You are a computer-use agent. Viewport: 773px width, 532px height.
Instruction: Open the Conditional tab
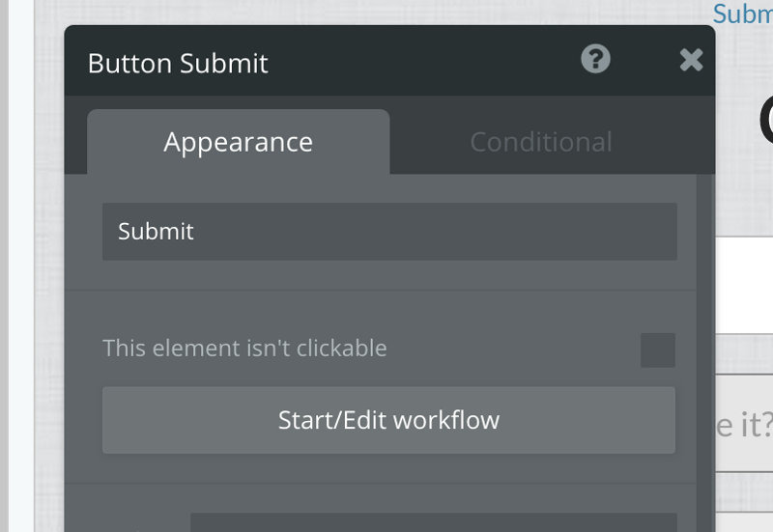(x=540, y=142)
